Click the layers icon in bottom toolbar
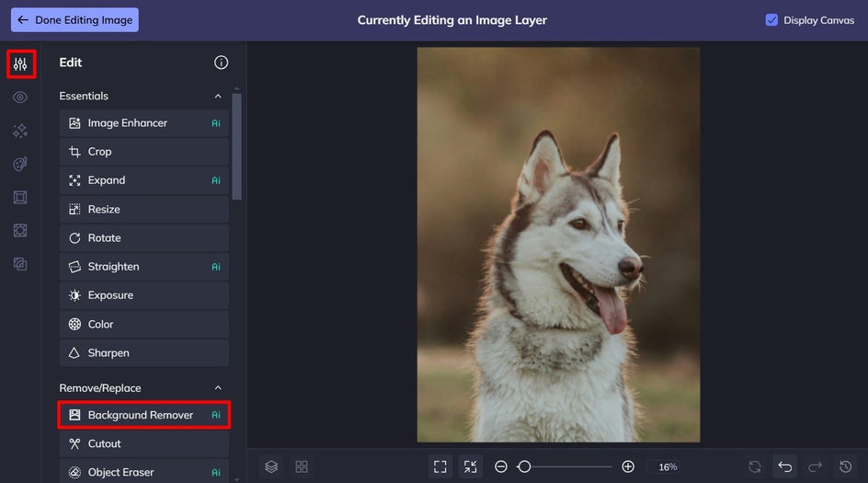The image size is (868, 483). coord(271,466)
